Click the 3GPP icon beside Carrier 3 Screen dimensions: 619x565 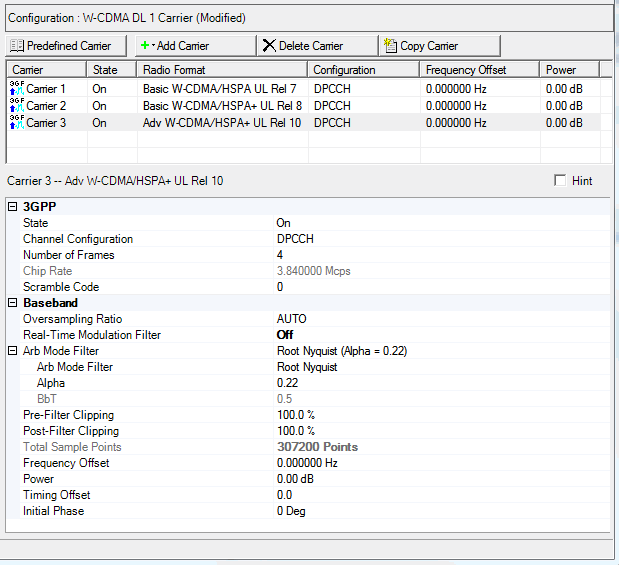click(17, 122)
